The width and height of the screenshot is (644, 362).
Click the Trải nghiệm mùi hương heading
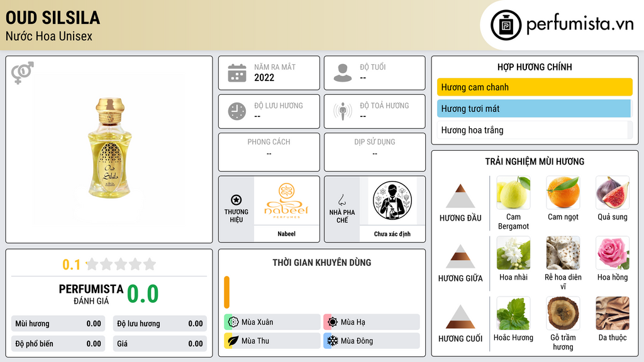tap(535, 162)
